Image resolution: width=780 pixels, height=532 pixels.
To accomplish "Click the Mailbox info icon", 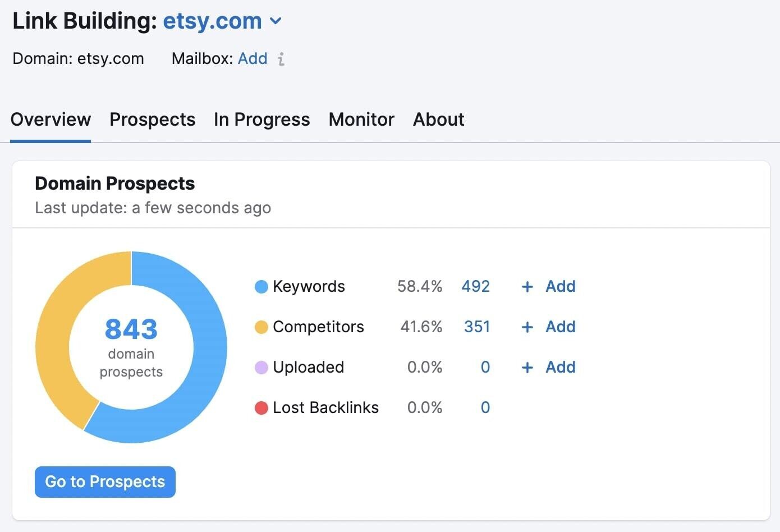I will [x=281, y=59].
